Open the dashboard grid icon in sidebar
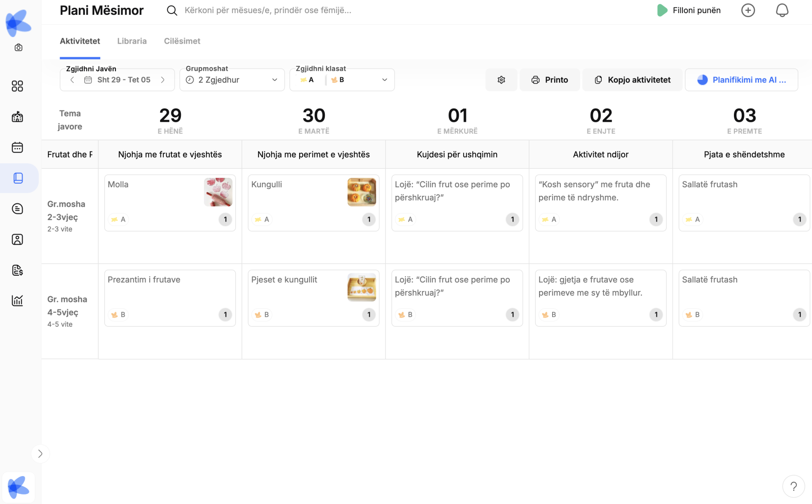 click(x=17, y=86)
